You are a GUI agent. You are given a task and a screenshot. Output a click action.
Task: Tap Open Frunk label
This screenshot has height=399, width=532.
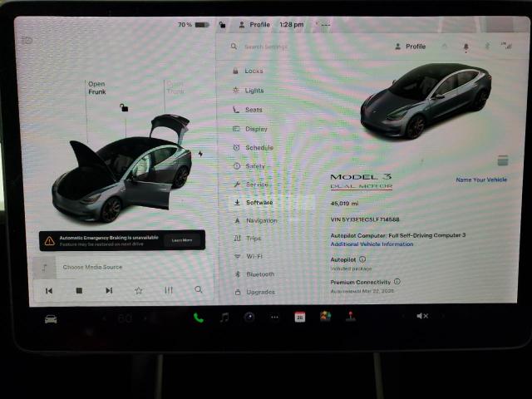(96, 88)
